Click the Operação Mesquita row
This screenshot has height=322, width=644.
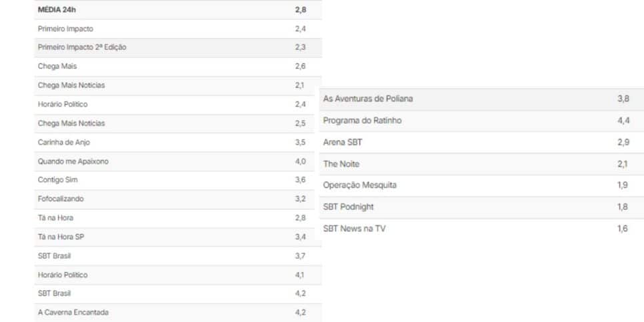point(482,185)
